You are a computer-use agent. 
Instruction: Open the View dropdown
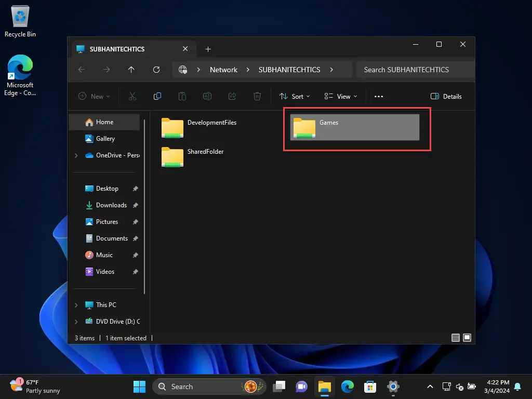click(x=341, y=96)
